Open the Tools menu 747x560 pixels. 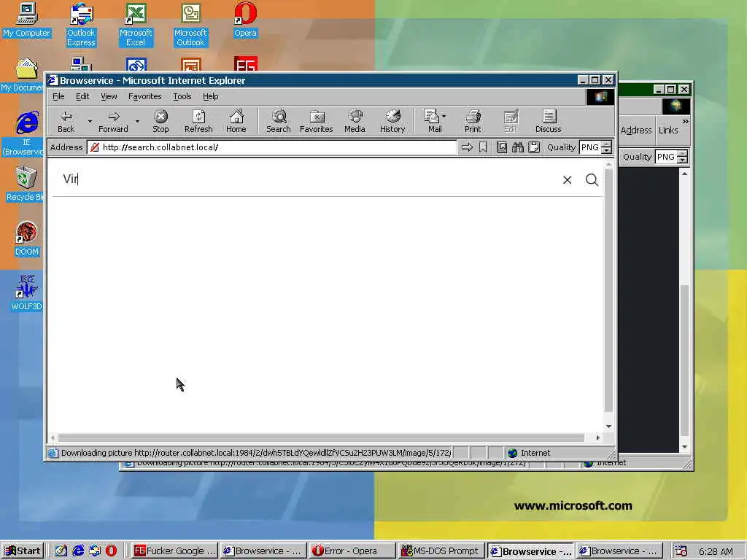tap(182, 96)
